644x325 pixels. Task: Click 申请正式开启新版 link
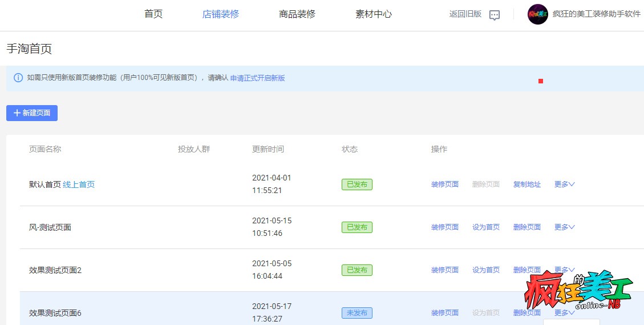tap(257, 78)
